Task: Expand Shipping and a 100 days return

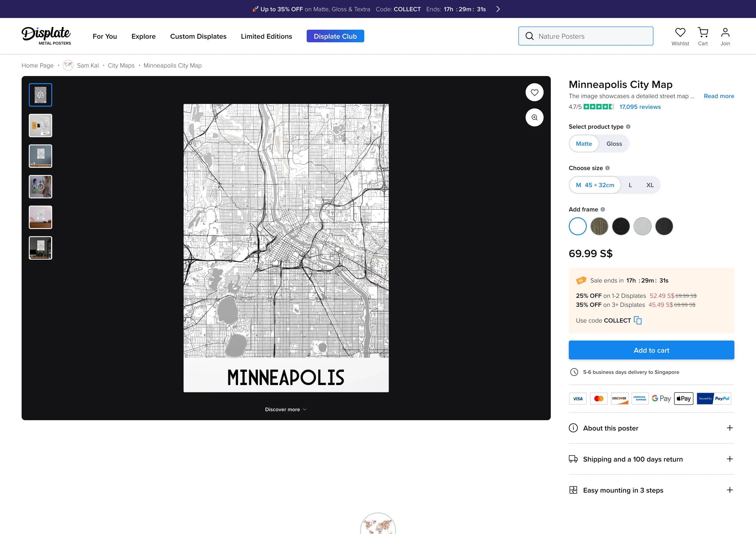Action: click(651, 459)
